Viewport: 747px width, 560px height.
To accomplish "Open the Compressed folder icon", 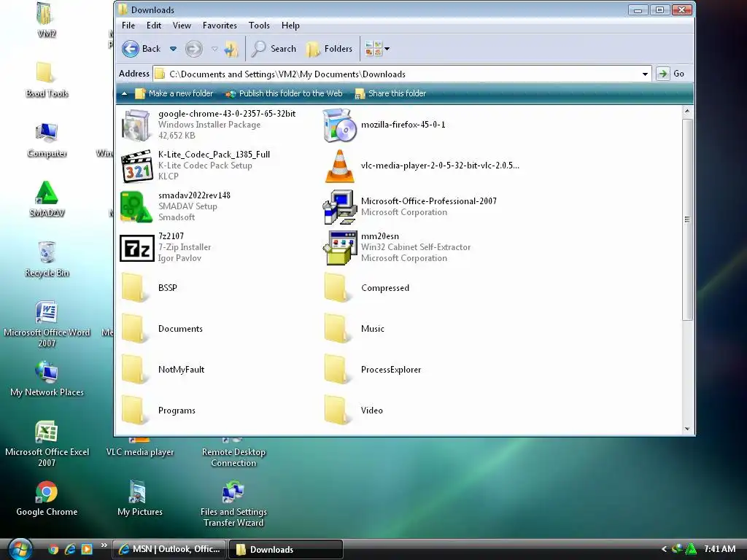I will pos(337,288).
